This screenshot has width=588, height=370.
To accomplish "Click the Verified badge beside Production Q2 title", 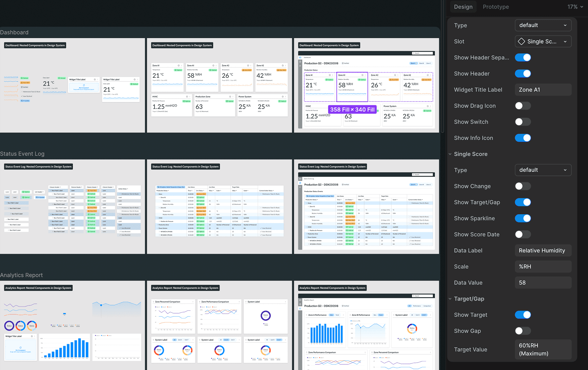I will [x=345, y=63].
